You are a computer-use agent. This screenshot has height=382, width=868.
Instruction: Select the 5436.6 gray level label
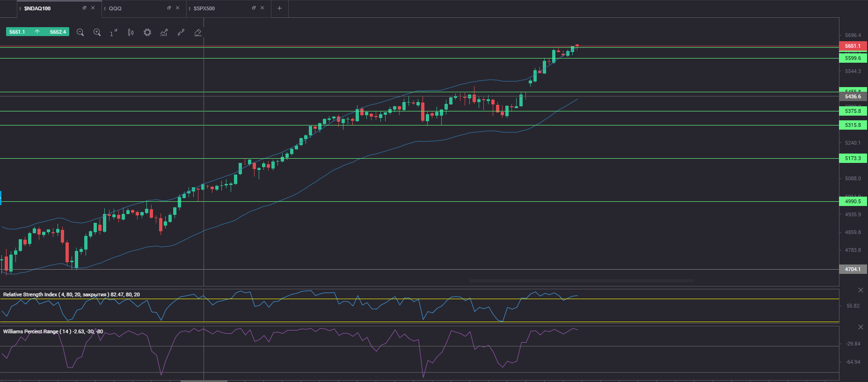[853, 96]
